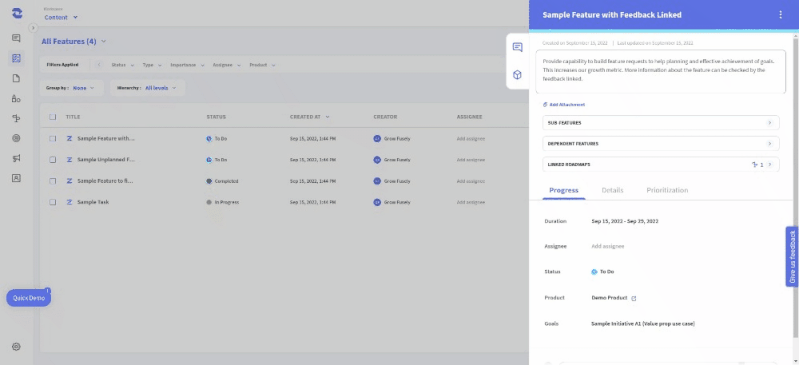Open the goals target icon in sidebar
799x365 pixels.
coord(16,138)
